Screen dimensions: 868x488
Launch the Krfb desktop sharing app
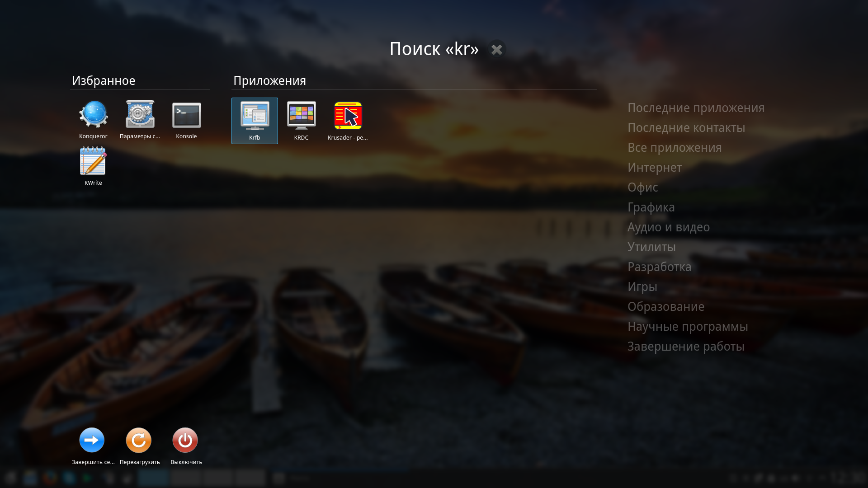click(x=255, y=120)
